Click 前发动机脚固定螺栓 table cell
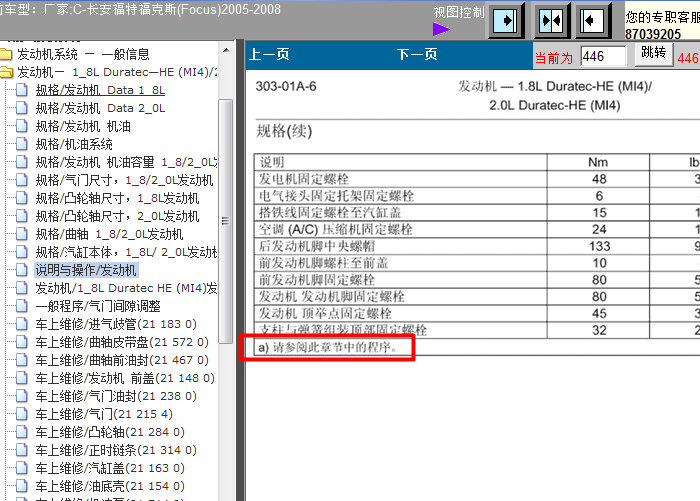The image size is (700, 501). 317,280
